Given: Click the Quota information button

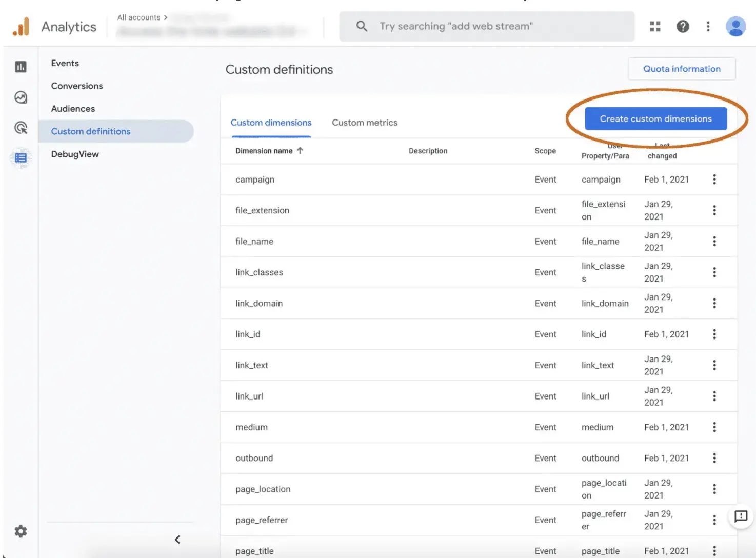Looking at the screenshot, I should tap(682, 69).
